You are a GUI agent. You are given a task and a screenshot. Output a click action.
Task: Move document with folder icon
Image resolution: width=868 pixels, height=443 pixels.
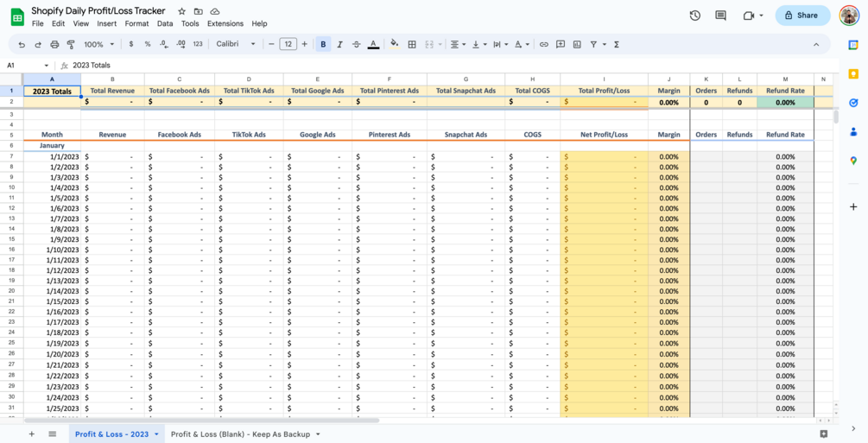pyautogui.click(x=198, y=11)
